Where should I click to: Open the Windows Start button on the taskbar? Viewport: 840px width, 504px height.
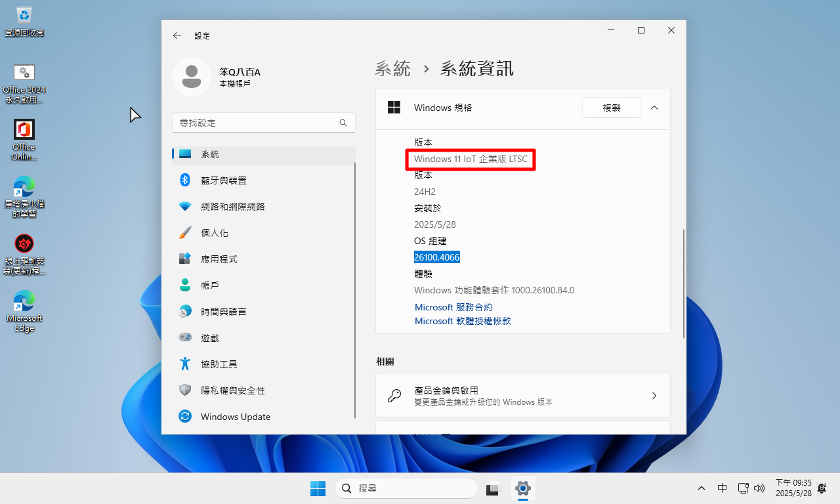[318, 488]
